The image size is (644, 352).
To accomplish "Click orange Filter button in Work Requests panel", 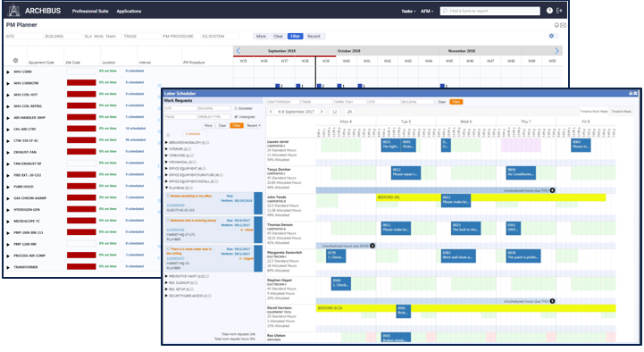I will coord(237,126).
